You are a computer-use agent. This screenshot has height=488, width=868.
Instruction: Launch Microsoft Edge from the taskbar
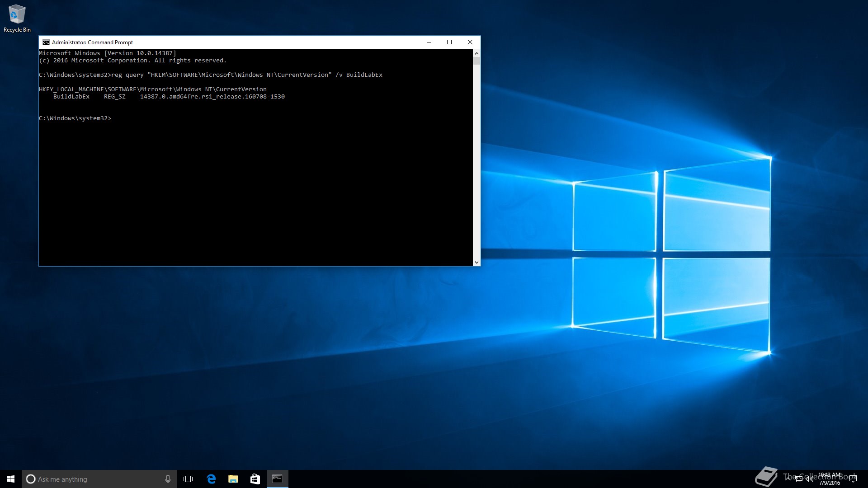click(211, 479)
